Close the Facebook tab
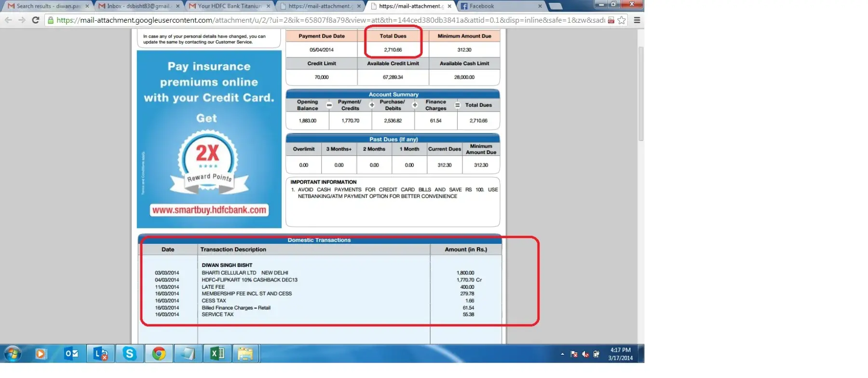Image resolution: width=868 pixels, height=378 pixels. [540, 6]
